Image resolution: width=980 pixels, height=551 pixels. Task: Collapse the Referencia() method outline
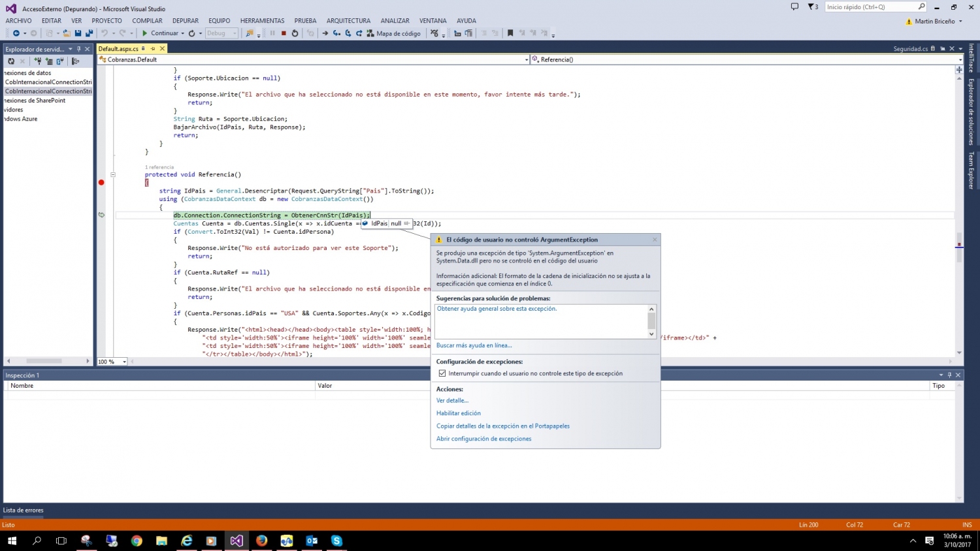[113, 174]
